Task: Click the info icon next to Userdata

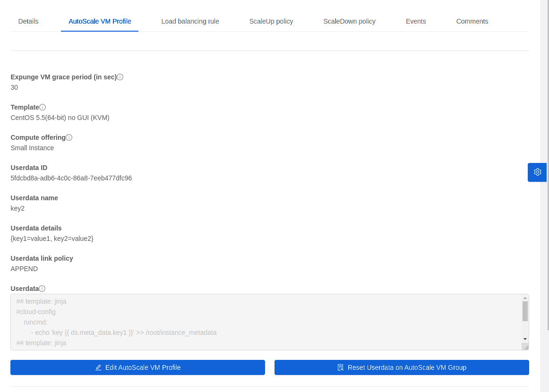Action: point(42,288)
